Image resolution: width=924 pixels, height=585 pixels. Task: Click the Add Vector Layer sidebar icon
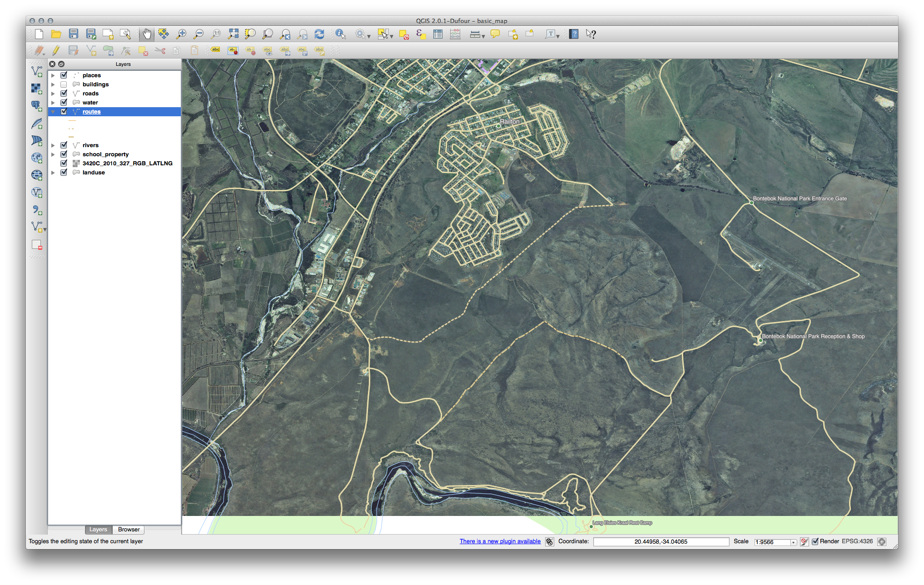37,71
